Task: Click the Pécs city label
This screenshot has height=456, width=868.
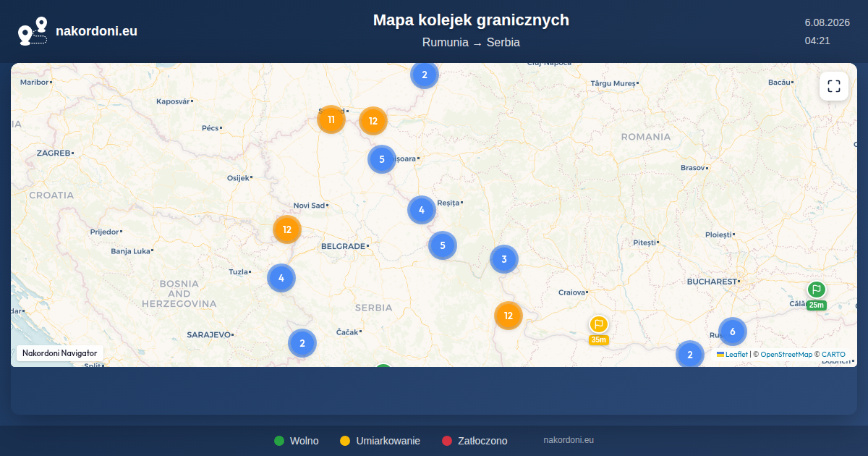Action: 210,128
